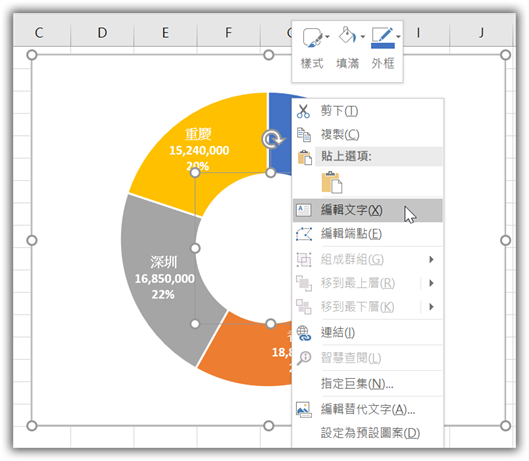The height and width of the screenshot is (461, 529).
Task: Click the bring to front icon
Action: coord(304,283)
